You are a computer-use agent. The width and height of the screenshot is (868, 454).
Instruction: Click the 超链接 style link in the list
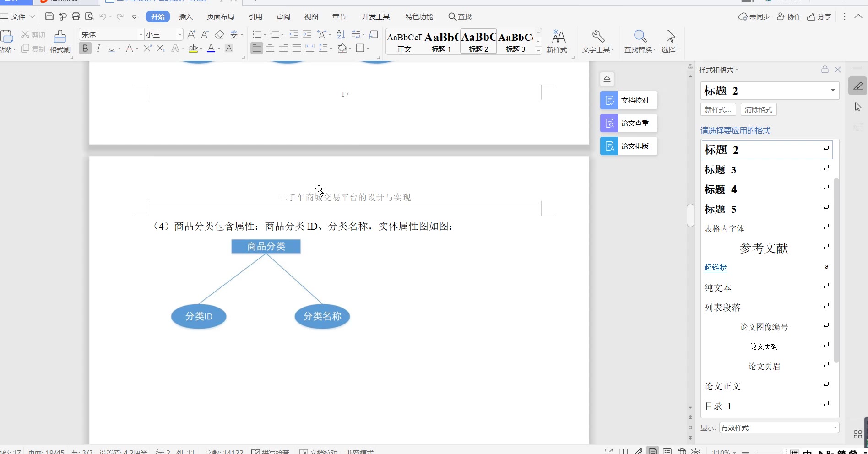point(716,267)
